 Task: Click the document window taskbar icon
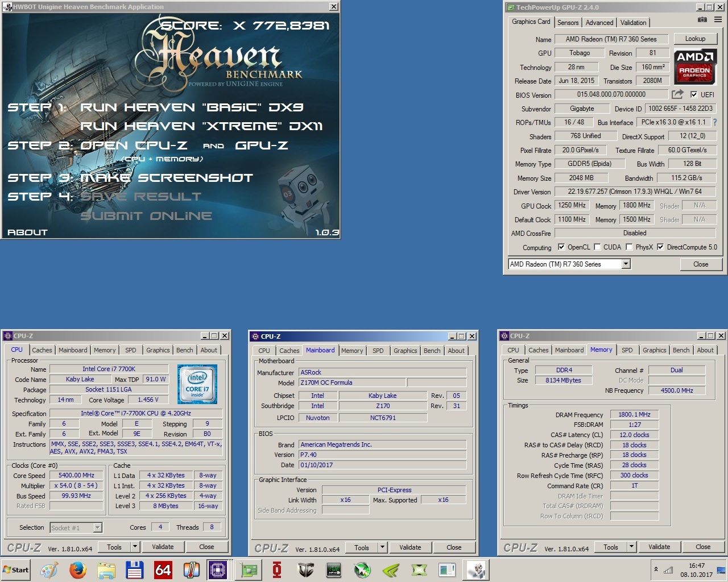(448, 569)
